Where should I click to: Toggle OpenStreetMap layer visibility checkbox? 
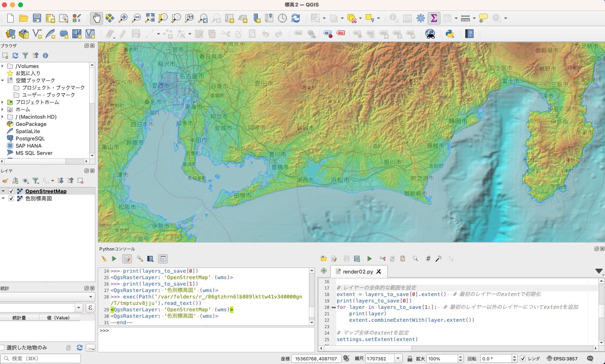pos(11,191)
